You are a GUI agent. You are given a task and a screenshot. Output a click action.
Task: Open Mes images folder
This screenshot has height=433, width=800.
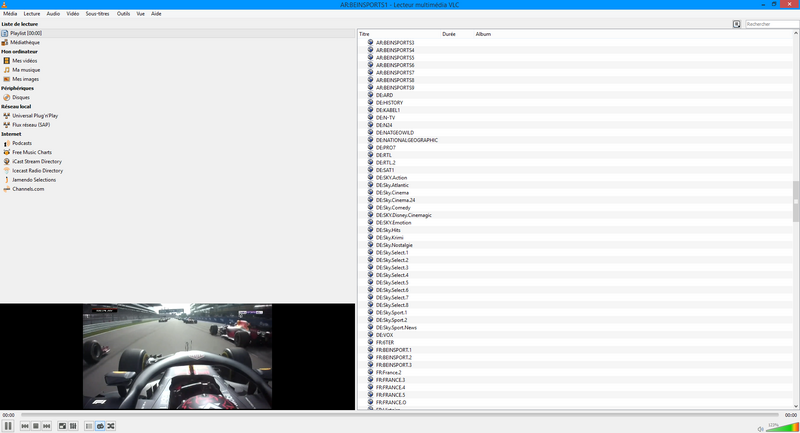(26, 79)
